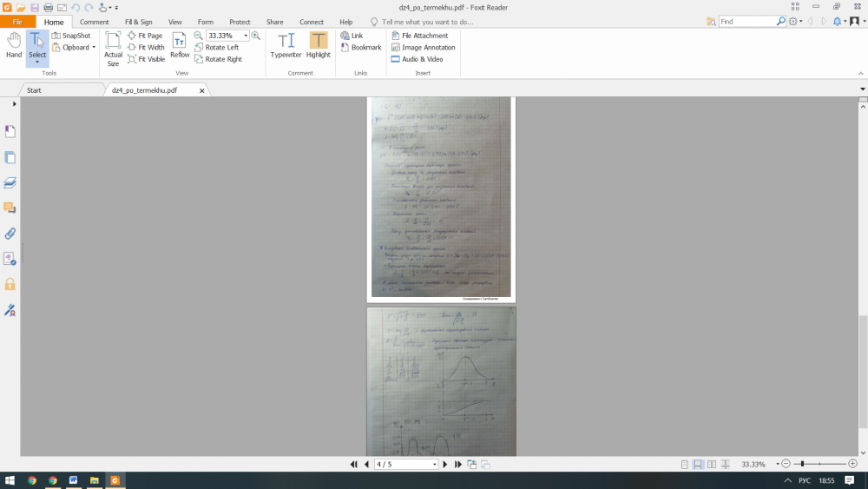This screenshot has width=868, height=489.
Task: Open the Digital Signatures pen panel
Action: coord(10,309)
